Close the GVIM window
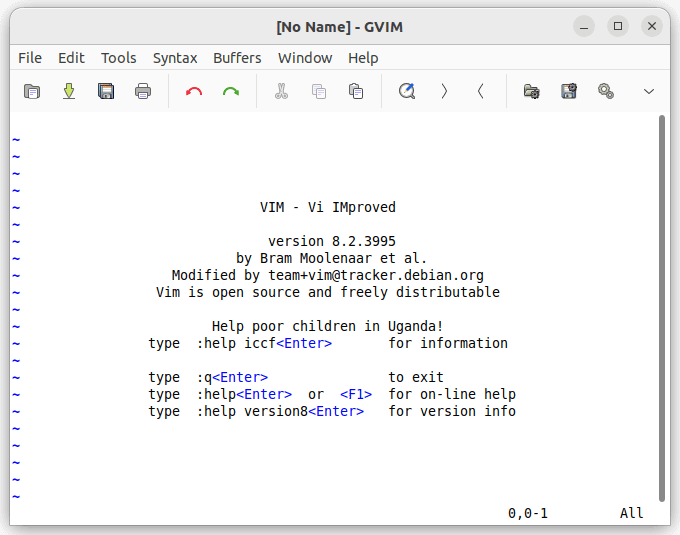 pyautogui.click(x=652, y=26)
